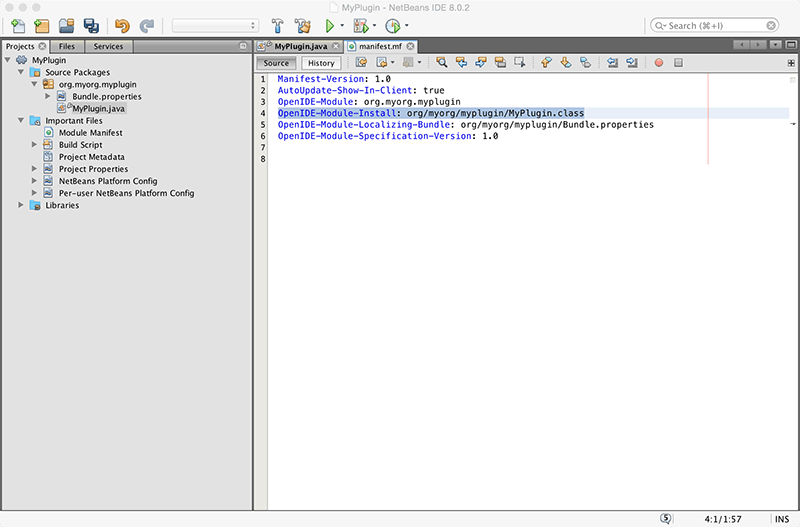Open the Back navigation dropdown arrow
The image size is (800, 527).
tap(392, 63)
